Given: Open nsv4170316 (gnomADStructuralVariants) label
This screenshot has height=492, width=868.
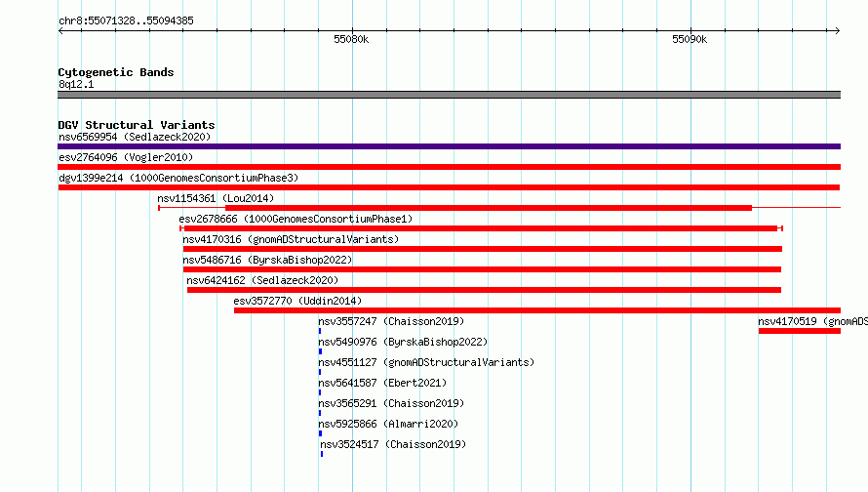Looking at the screenshot, I should 291,239.
